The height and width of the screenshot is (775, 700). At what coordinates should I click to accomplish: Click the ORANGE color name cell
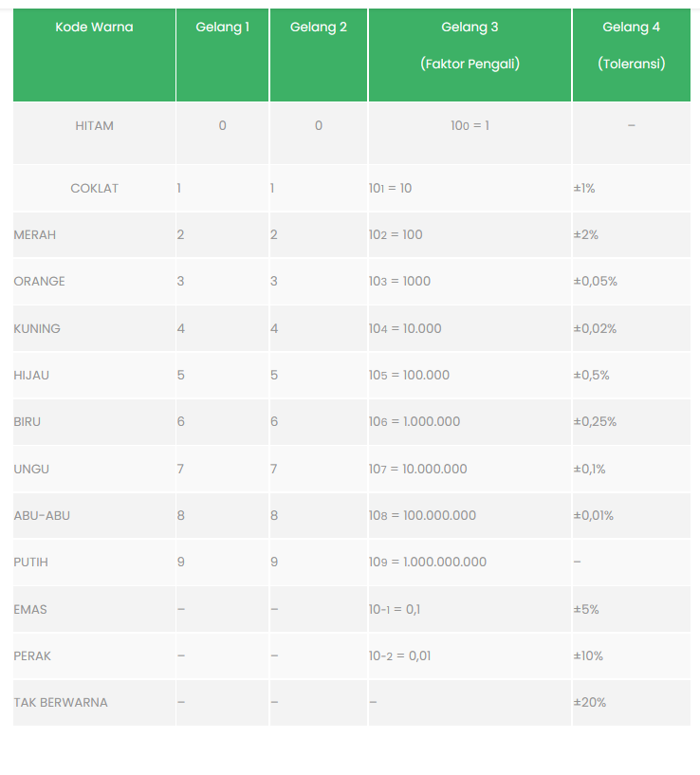click(94, 281)
